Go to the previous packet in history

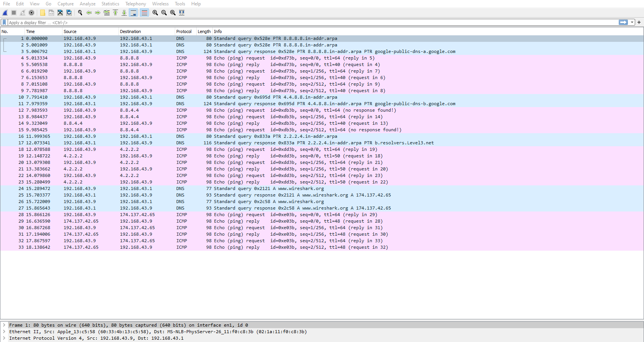point(89,13)
